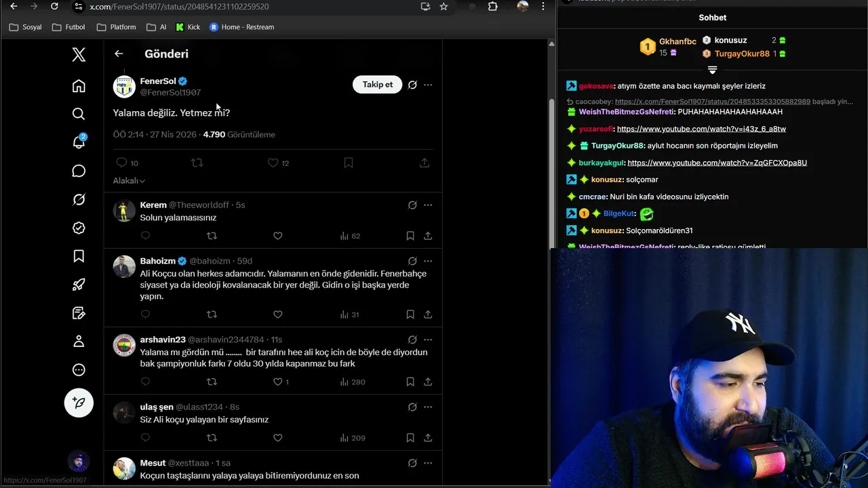This screenshot has width=868, height=488.
Task: Open Sosyal bookmarks folder
Action: click(x=26, y=27)
